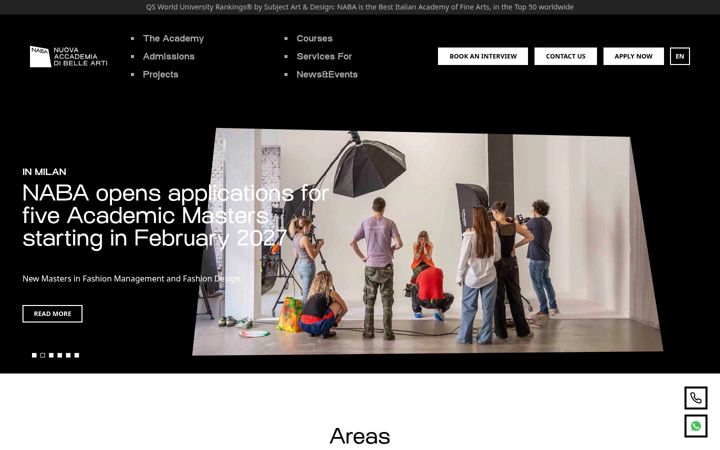Open the phone call floating icon

tap(696, 398)
